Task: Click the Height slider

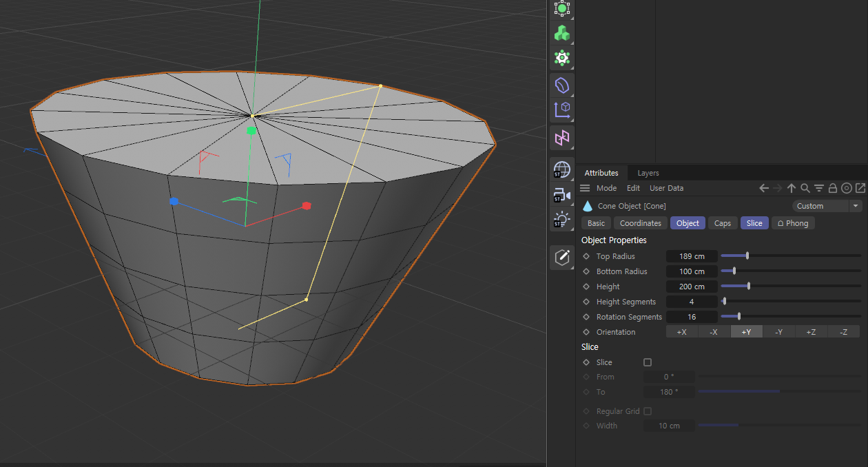Action: [791, 287]
